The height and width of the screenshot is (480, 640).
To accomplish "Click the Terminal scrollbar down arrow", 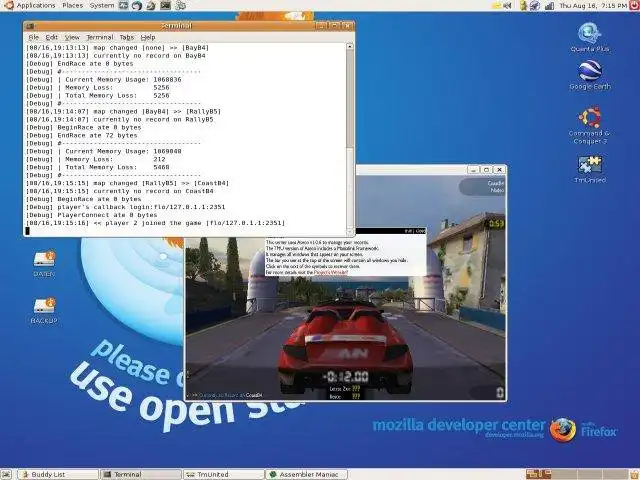I will [350, 232].
